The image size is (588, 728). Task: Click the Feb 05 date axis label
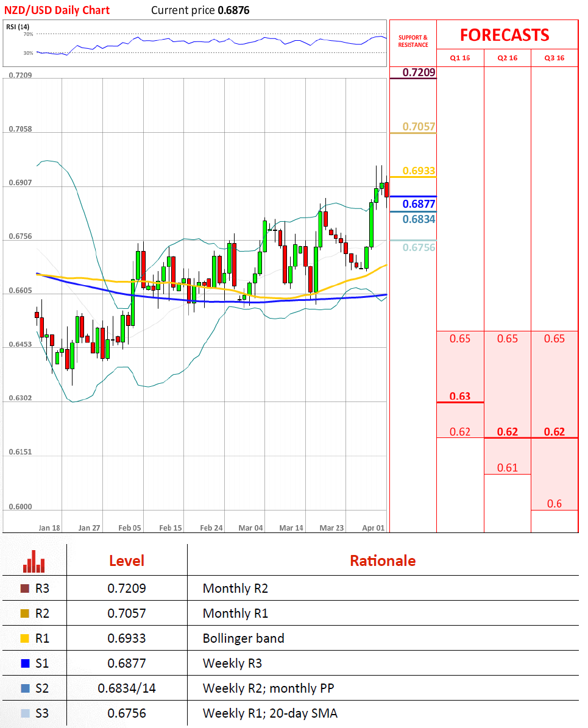click(x=130, y=528)
